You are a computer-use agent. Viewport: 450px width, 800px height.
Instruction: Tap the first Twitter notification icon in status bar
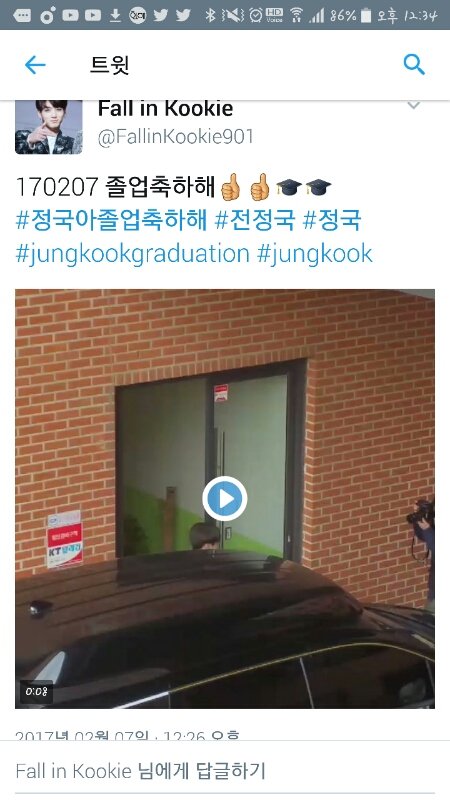pyautogui.click(x=161, y=15)
